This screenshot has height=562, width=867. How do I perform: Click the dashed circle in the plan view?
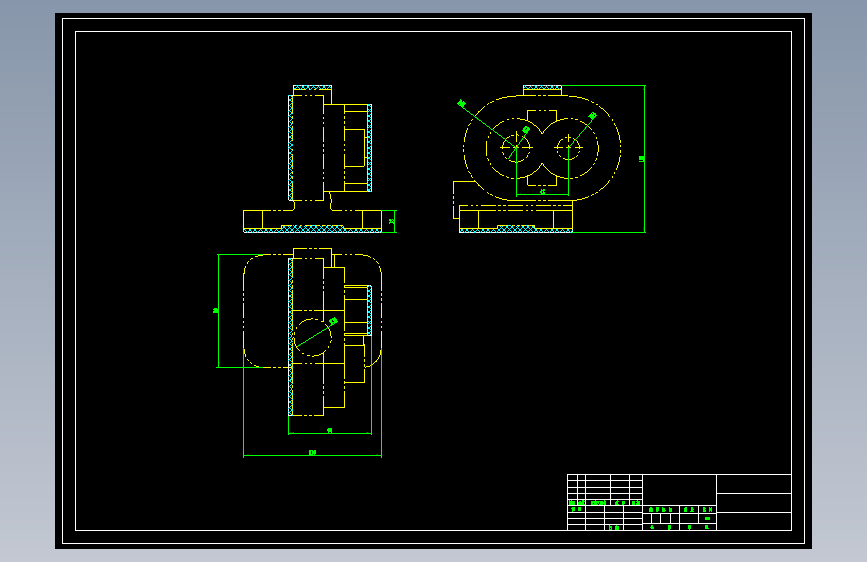point(313,337)
